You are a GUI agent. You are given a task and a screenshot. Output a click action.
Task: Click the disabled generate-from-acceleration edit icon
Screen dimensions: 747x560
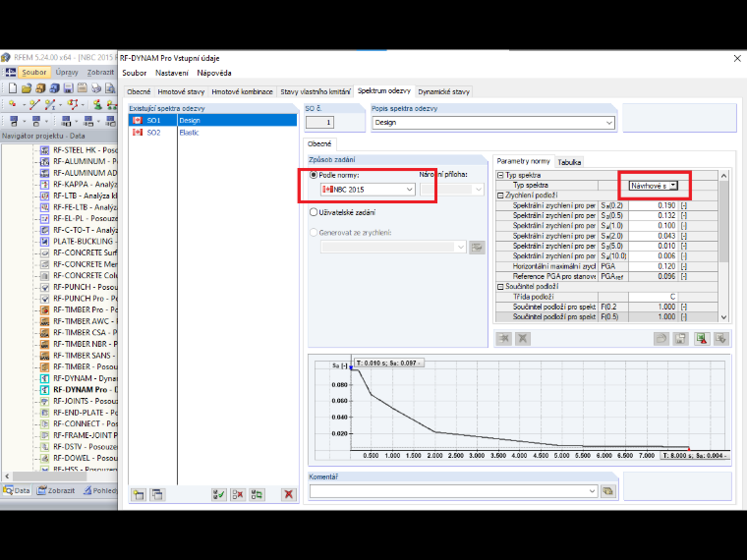477,248
